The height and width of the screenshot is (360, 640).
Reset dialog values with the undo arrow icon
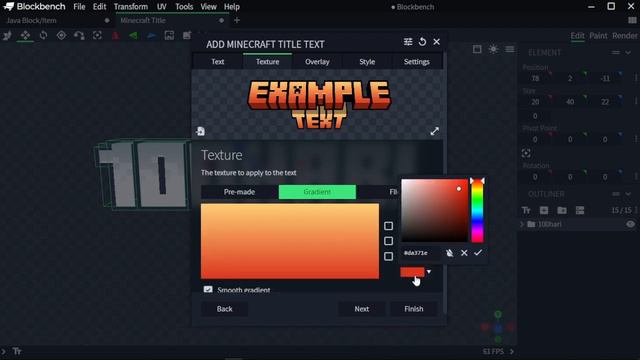422,42
